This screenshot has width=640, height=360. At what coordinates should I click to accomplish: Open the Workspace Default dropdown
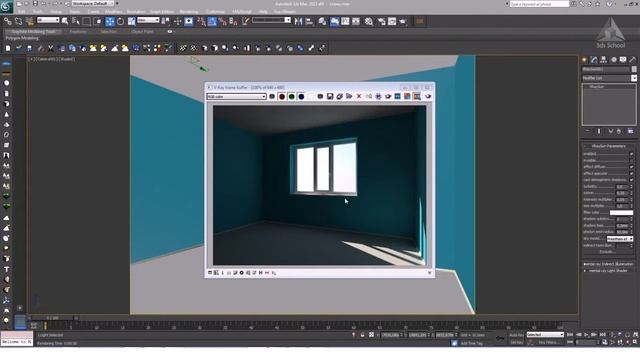pos(93,4)
